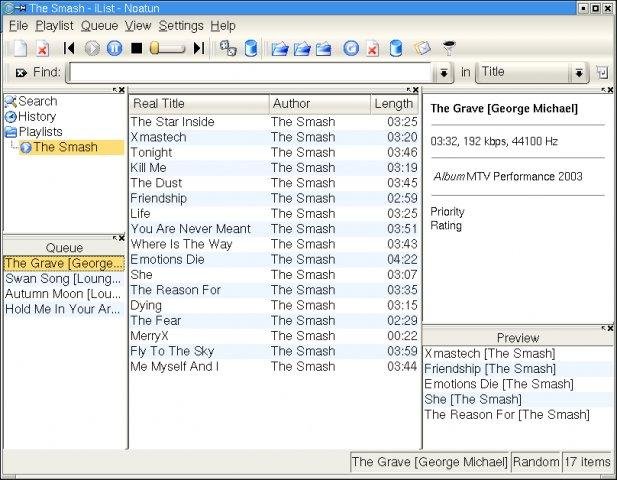Viewport: 617px width, 480px height.
Task: Pause playback with the blue pause button
Action: tap(115, 48)
